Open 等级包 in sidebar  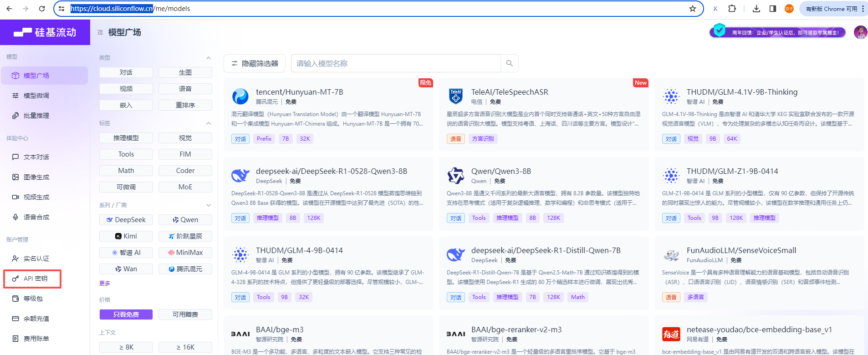(44, 299)
